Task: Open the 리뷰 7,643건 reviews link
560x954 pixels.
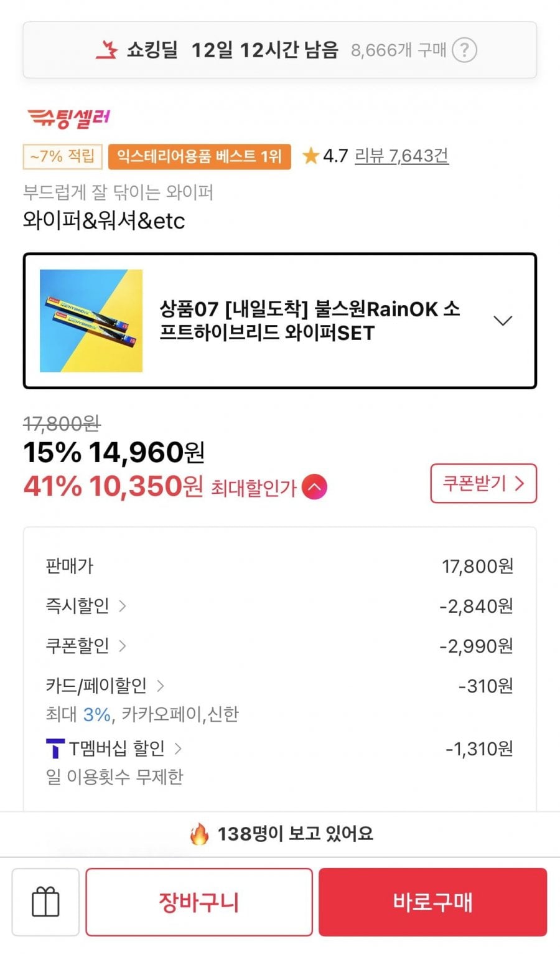Action: 401,155
